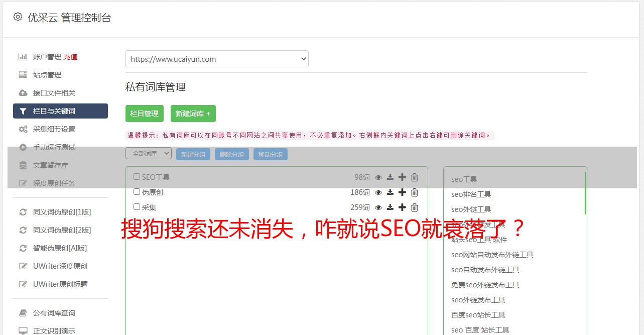Click the 新建词库 + button
Image resolution: width=644 pixels, height=335 pixels.
tap(193, 114)
